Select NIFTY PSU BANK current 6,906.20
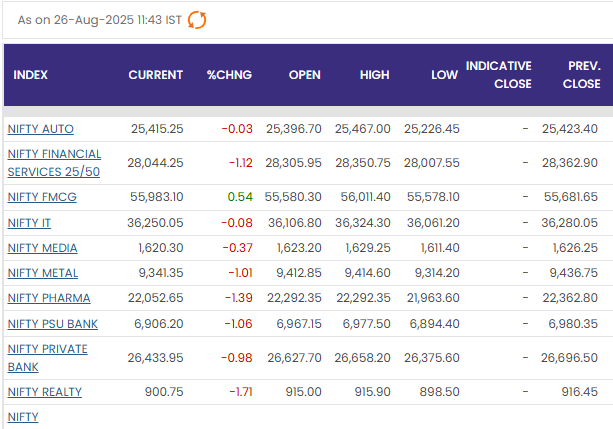Screen dimensions: 613x429 click(159, 324)
